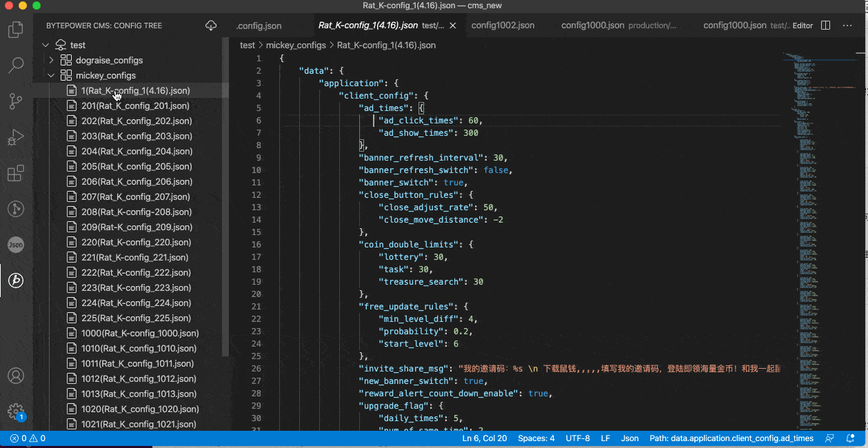This screenshot has width=868, height=448.
Task: Click line number 16 in gutter
Action: (x=256, y=245)
